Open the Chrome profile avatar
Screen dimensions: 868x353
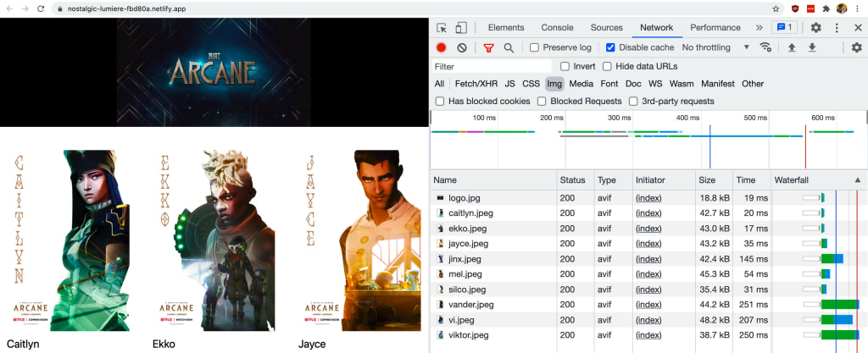[x=842, y=8]
